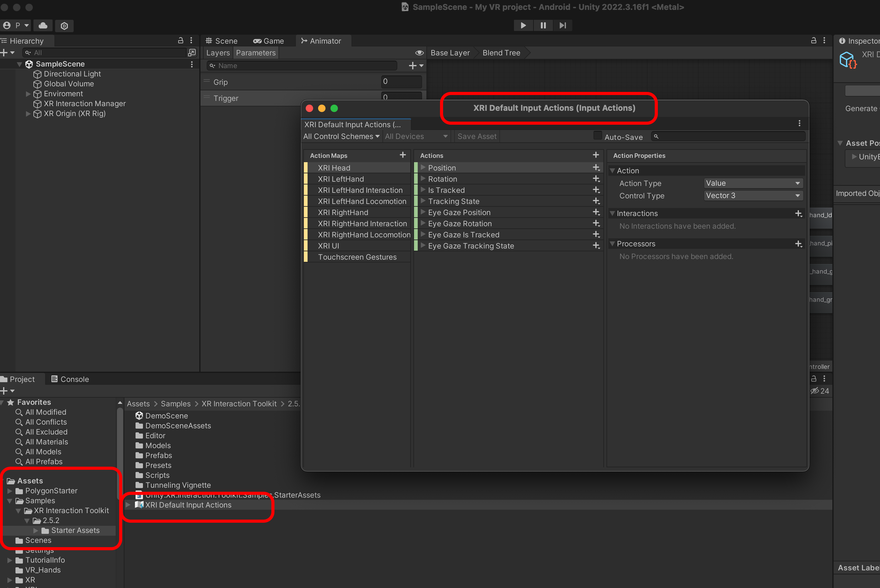Collapse the Interactions foldout section
This screenshot has height=588, width=880.
[x=613, y=213]
